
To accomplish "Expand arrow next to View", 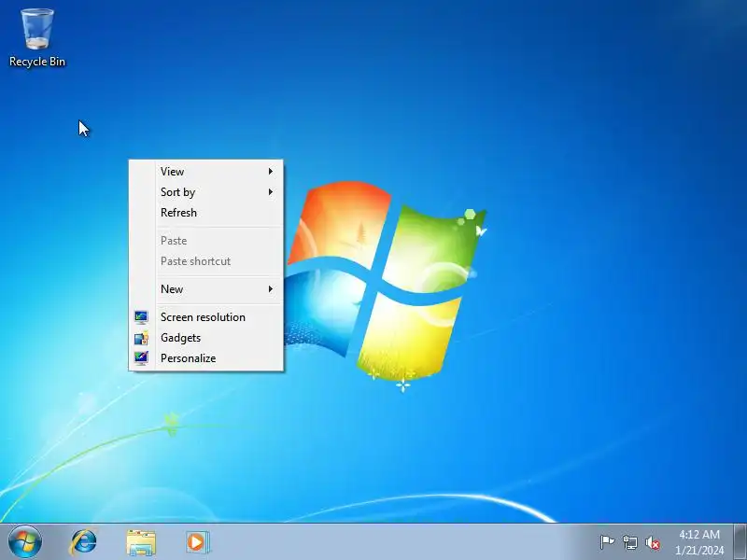I will tap(271, 172).
